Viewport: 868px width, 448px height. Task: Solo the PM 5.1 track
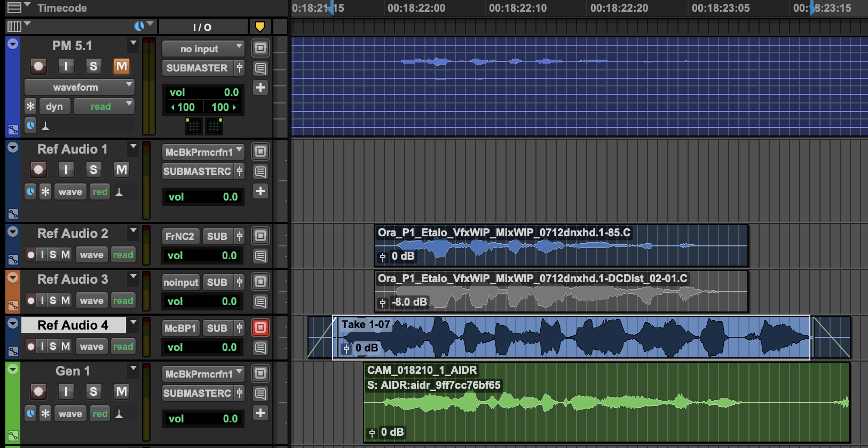pyautogui.click(x=93, y=66)
